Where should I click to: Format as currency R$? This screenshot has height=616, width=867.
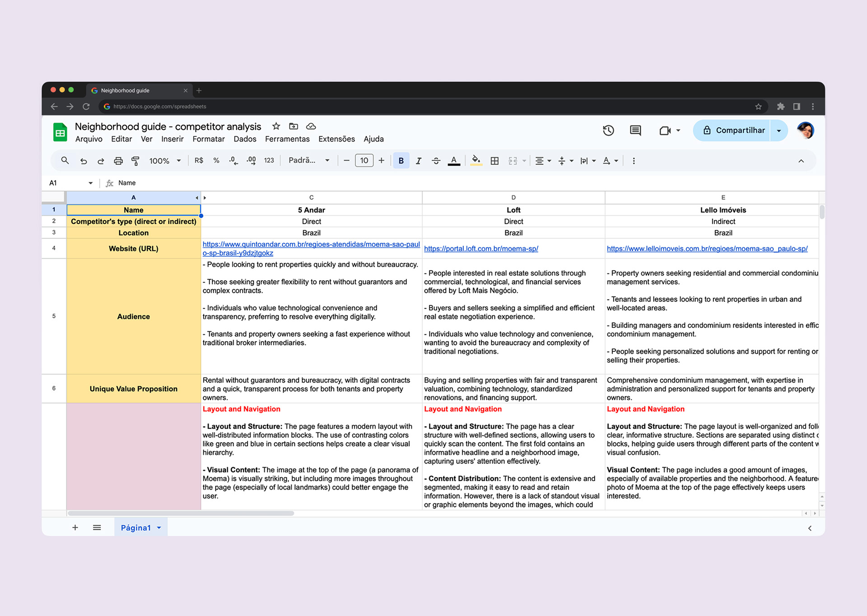point(199,161)
